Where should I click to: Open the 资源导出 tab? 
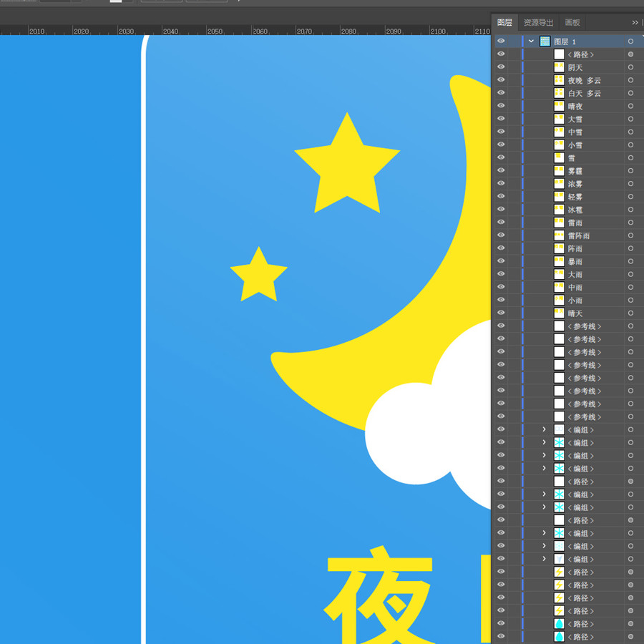pos(538,23)
